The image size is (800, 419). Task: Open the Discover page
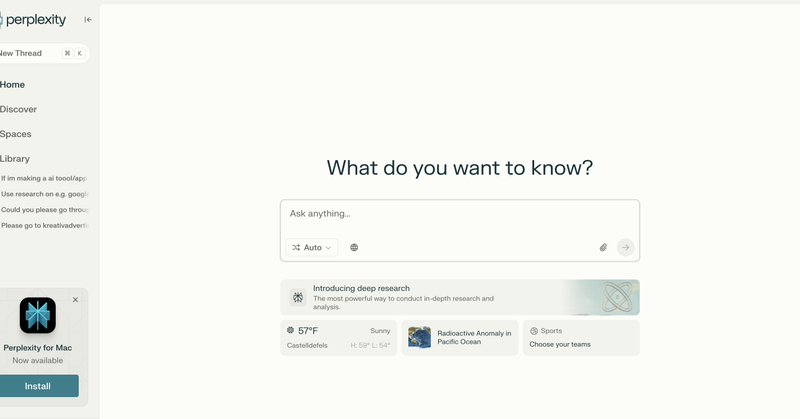18,109
